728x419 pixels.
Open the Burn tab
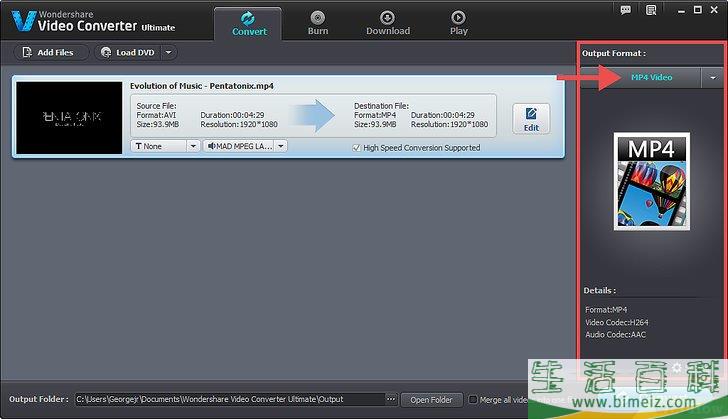click(x=318, y=24)
